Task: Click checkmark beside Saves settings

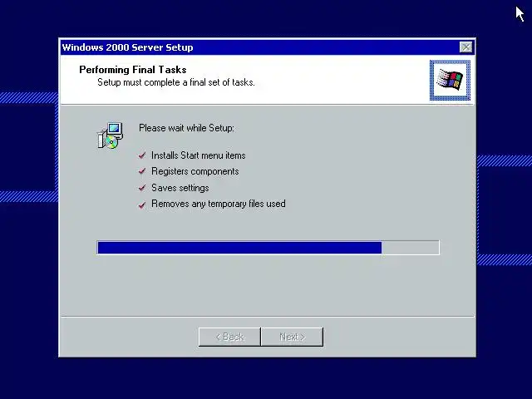Action: tap(142, 188)
